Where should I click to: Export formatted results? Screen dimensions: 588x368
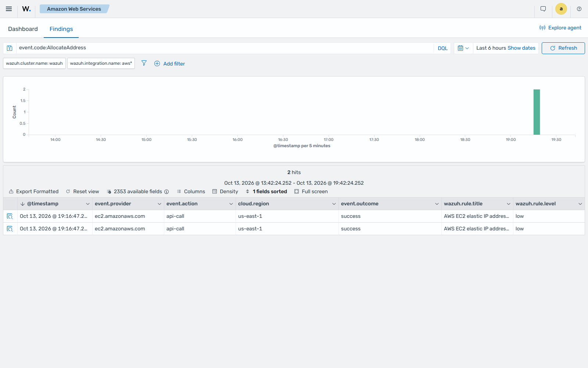click(34, 191)
